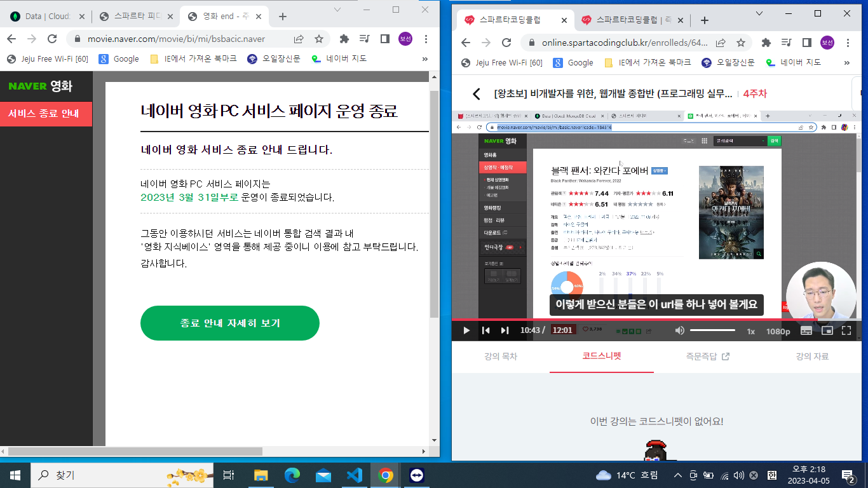
Task: Select second 스파르타코딩클럽 tab in right window
Action: click(x=633, y=20)
